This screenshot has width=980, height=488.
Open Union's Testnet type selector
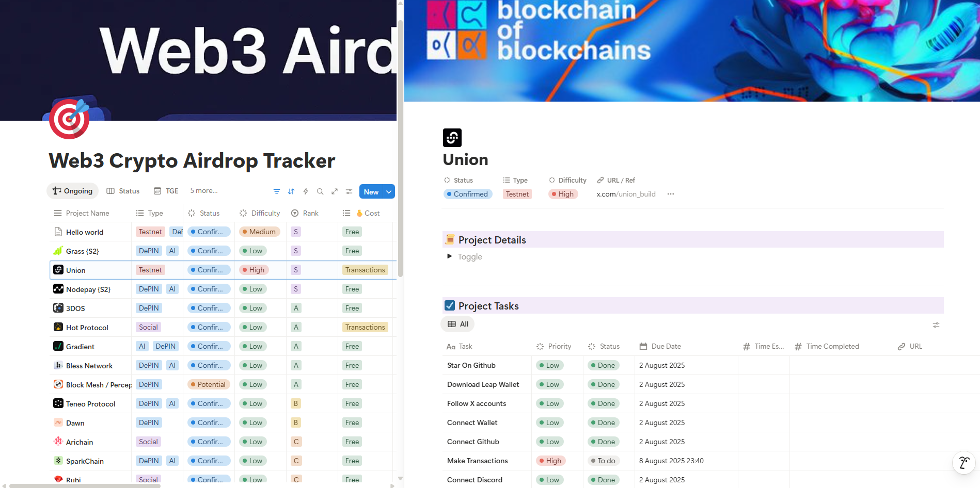click(517, 194)
